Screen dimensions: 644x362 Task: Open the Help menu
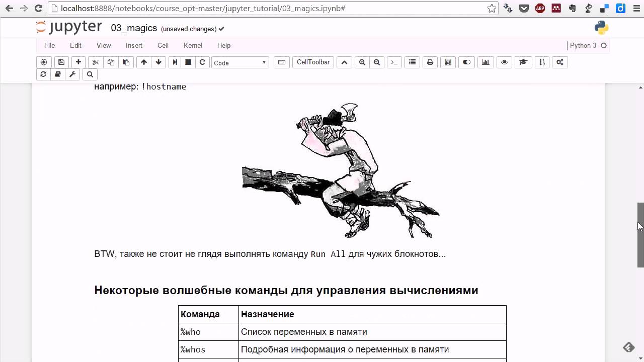click(224, 45)
